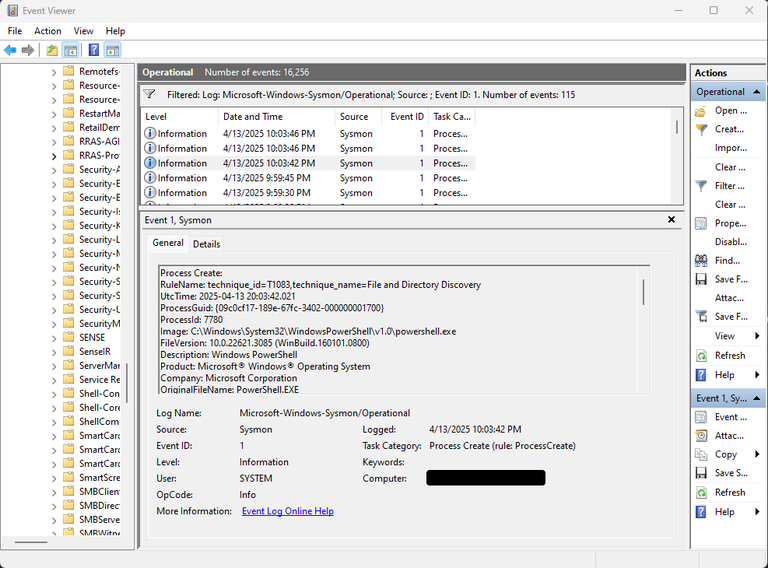Viewport: 768px width, 568px height.
Task: Click the Attac... action under Operational
Action: [x=729, y=298]
